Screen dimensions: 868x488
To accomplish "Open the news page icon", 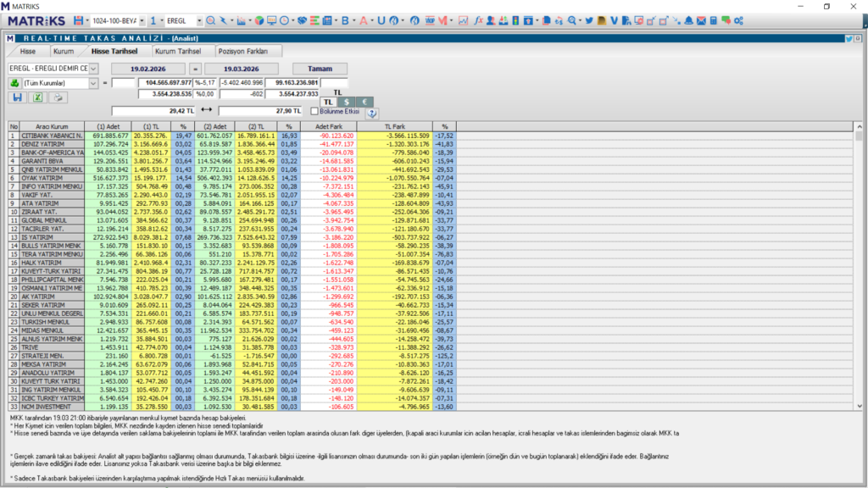I will tap(327, 20).
